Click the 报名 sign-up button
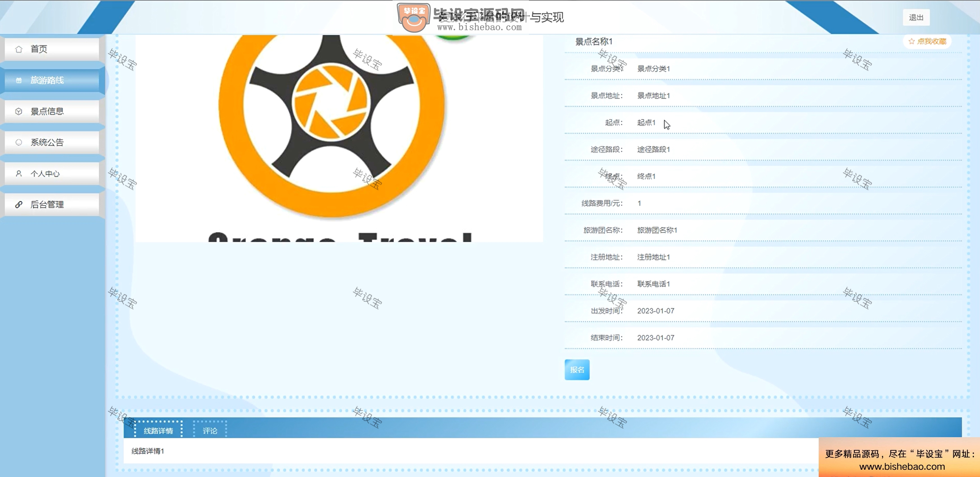Image resolution: width=980 pixels, height=477 pixels. click(x=577, y=370)
